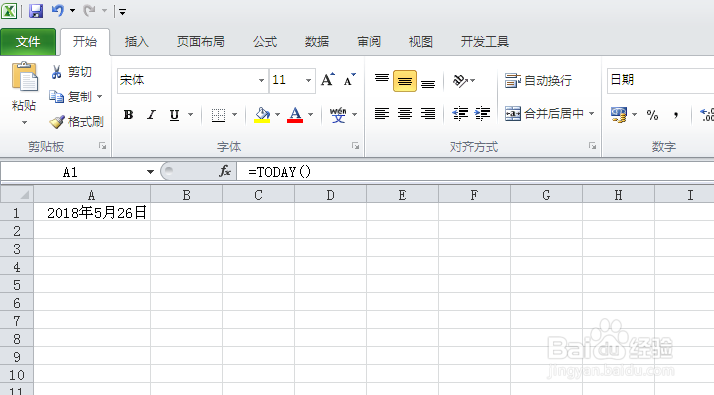Switch to the 开始 tab
This screenshot has width=714, height=395.
85,42
